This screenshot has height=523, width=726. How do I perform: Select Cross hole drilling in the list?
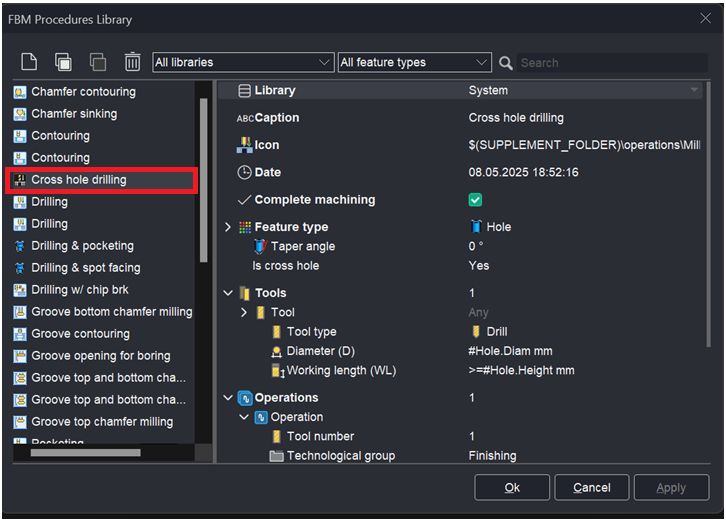[x=79, y=180]
